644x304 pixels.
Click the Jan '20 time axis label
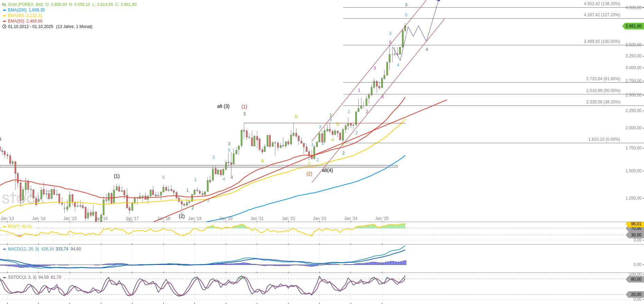coord(226,219)
